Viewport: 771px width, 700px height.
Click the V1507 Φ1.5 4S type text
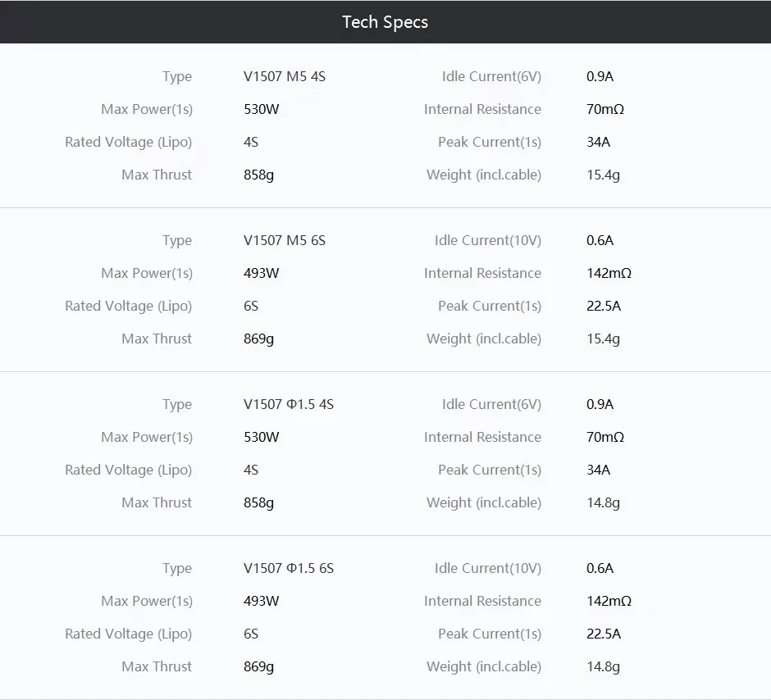click(x=289, y=404)
